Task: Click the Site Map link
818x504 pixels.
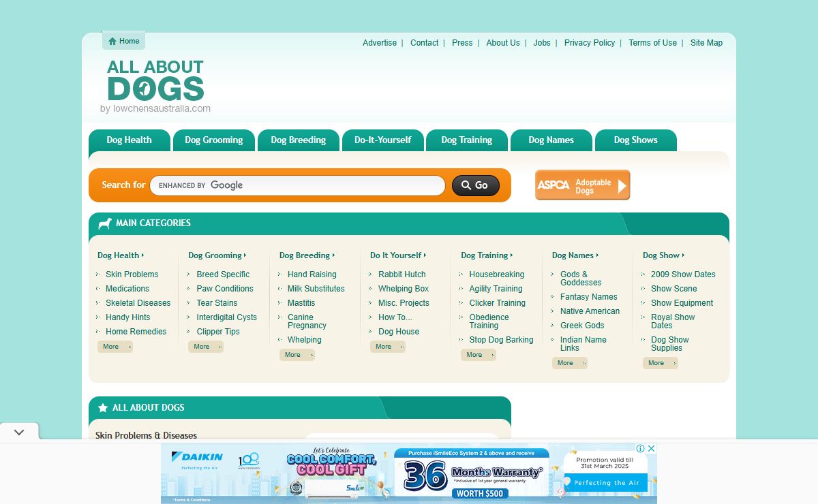Action: [706, 43]
